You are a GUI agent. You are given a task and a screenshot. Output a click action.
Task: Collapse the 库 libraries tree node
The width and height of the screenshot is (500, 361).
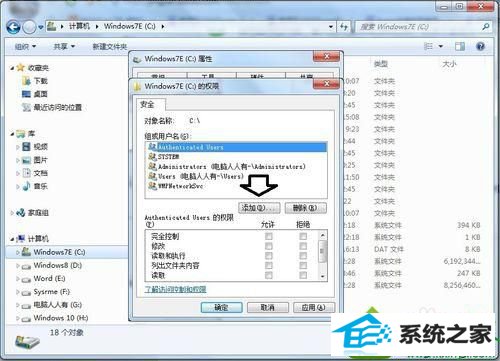click(x=12, y=134)
